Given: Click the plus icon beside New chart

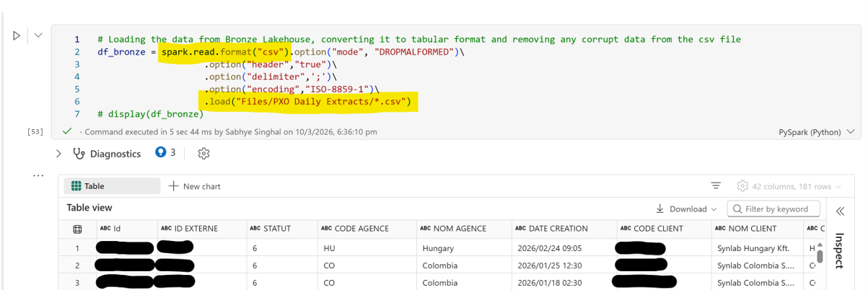Looking at the screenshot, I should tap(173, 186).
